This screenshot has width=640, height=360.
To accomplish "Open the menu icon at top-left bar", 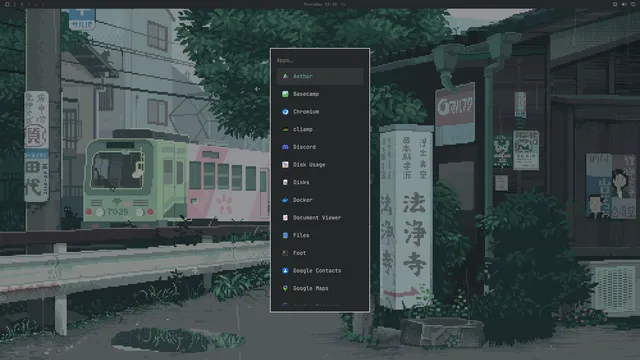I will (7, 4).
